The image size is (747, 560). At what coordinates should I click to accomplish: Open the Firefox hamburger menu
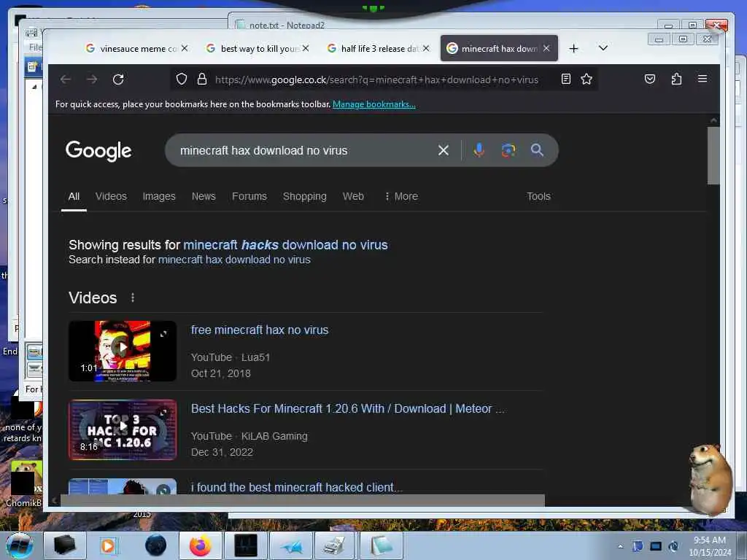click(703, 79)
